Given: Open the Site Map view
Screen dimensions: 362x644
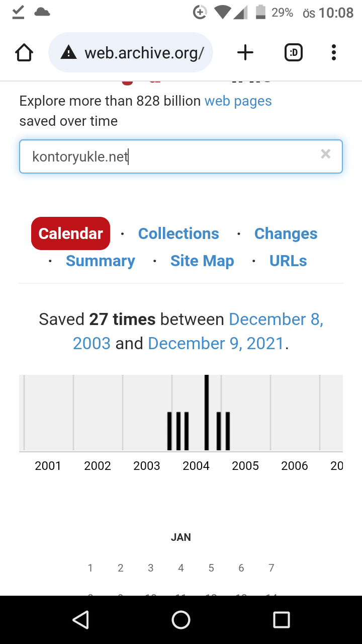Looking at the screenshot, I should click(x=202, y=261).
